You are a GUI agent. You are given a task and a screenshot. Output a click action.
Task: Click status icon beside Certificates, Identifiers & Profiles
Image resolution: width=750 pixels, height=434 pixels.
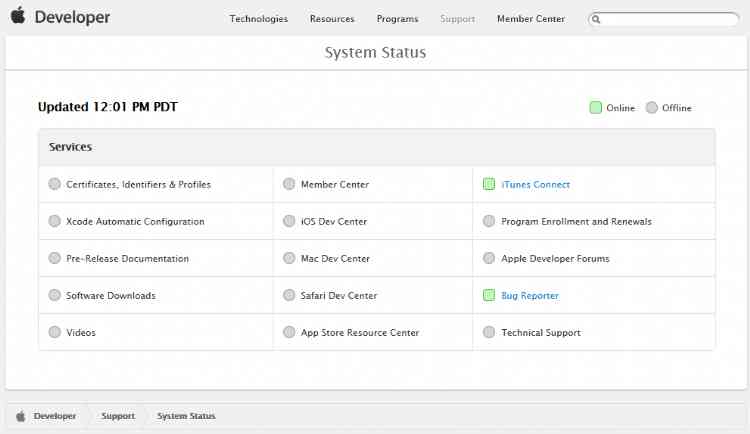click(55, 184)
